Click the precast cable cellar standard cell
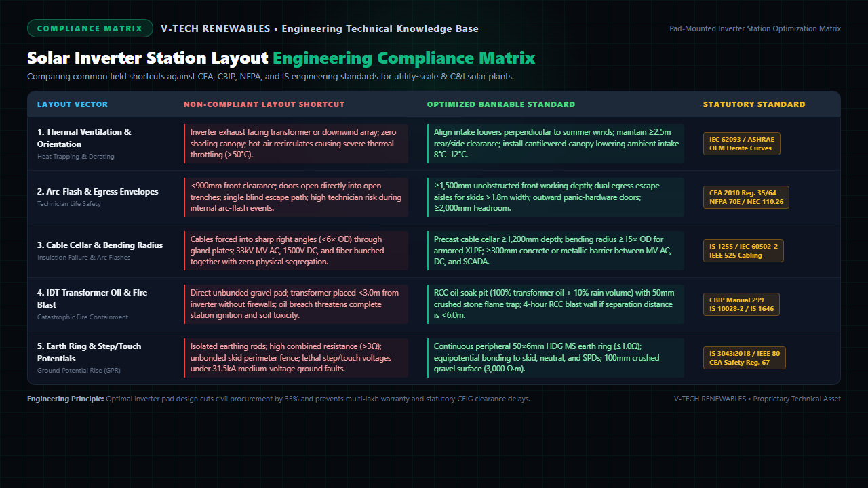This screenshot has width=868, height=488. click(x=555, y=251)
